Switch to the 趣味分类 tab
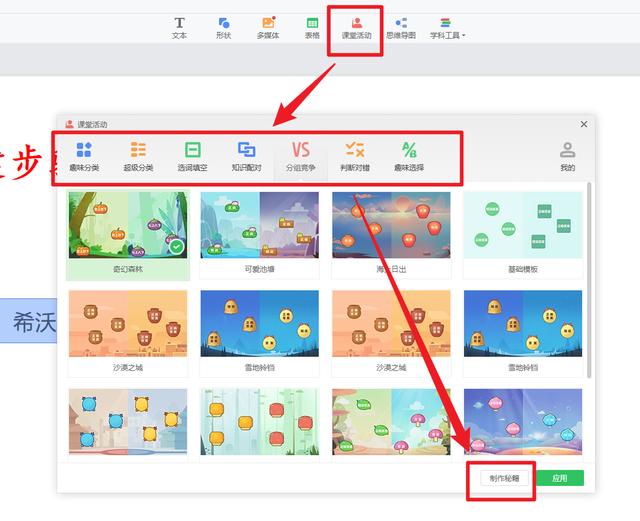The image size is (640, 521). point(84,156)
